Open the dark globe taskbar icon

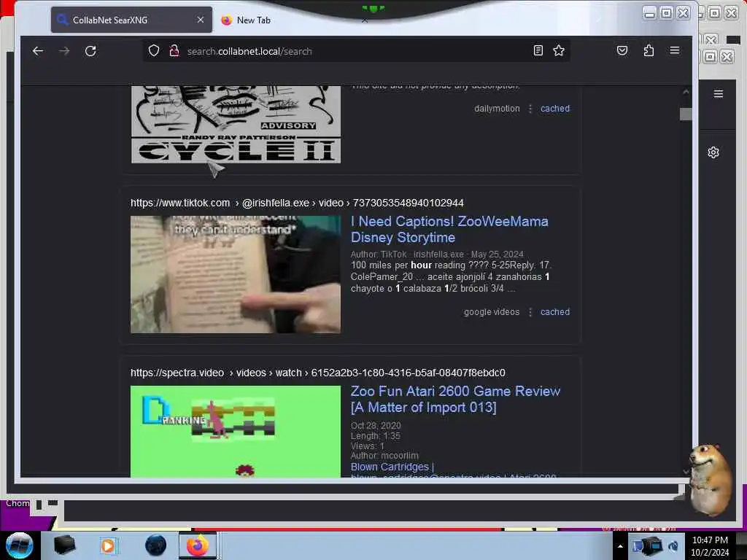pyautogui.click(x=156, y=545)
